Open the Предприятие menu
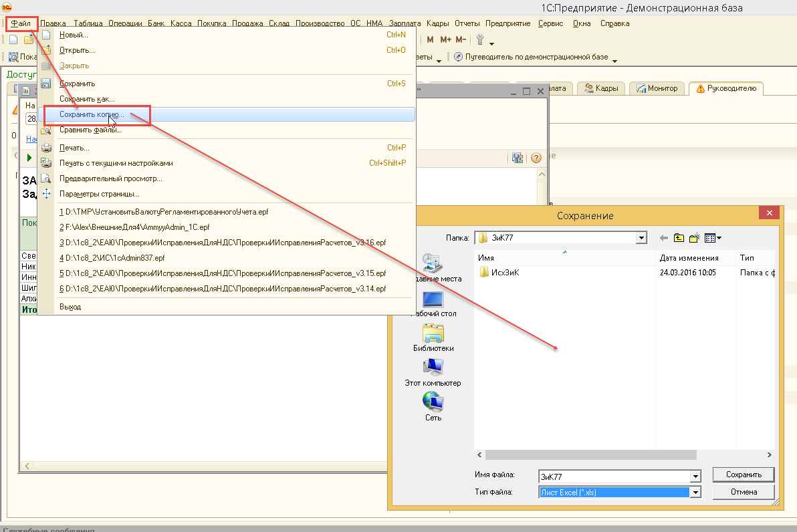The image size is (797, 532). [x=507, y=23]
